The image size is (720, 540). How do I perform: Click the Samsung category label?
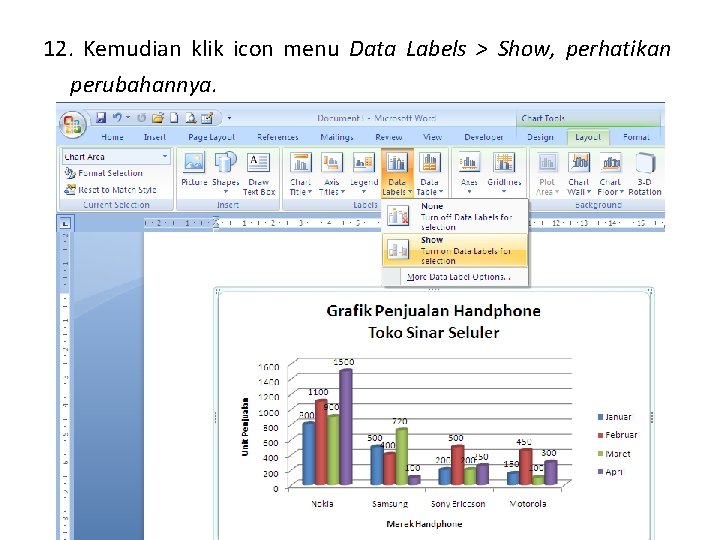pos(390,504)
